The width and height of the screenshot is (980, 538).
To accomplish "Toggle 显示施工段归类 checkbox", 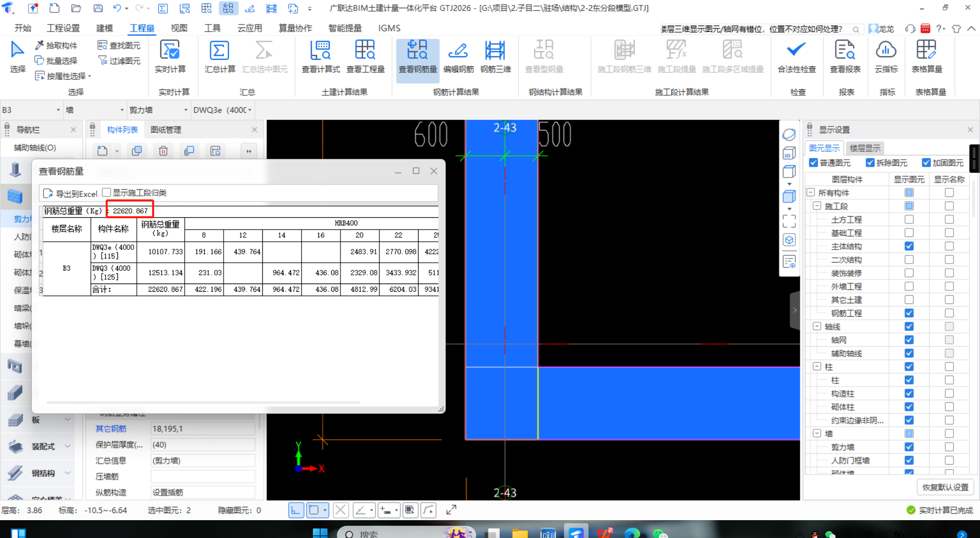I will tap(107, 192).
